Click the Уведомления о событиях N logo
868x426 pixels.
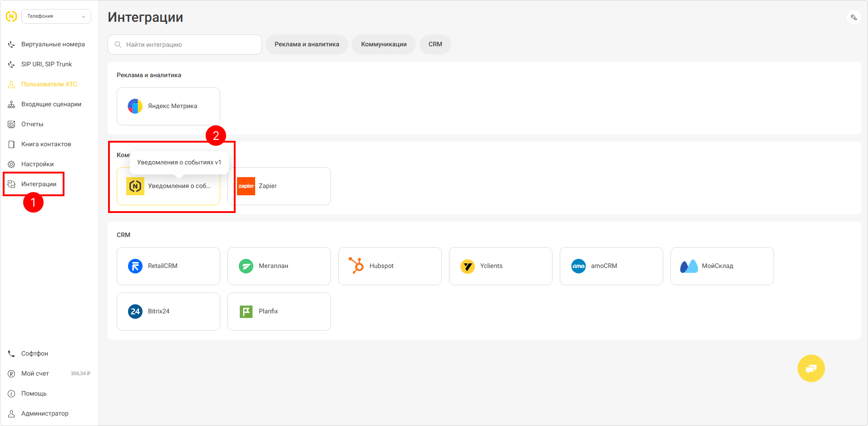point(135,186)
